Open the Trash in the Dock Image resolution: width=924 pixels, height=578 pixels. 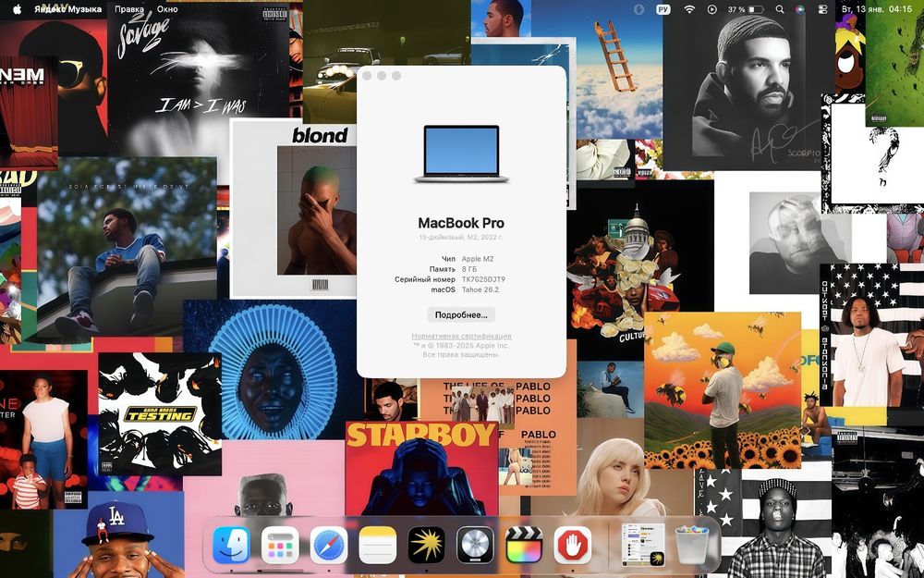pyautogui.click(x=692, y=545)
